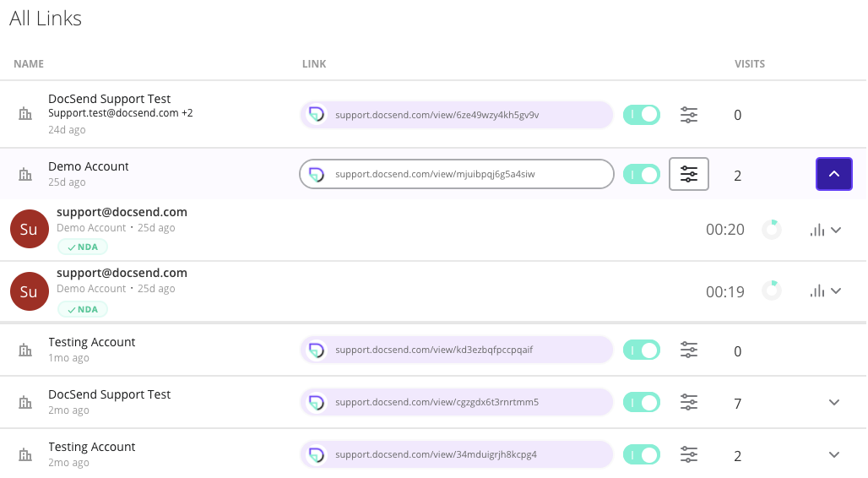
Task: Expand visit details for the 00:19 visit
Action: coord(836,291)
